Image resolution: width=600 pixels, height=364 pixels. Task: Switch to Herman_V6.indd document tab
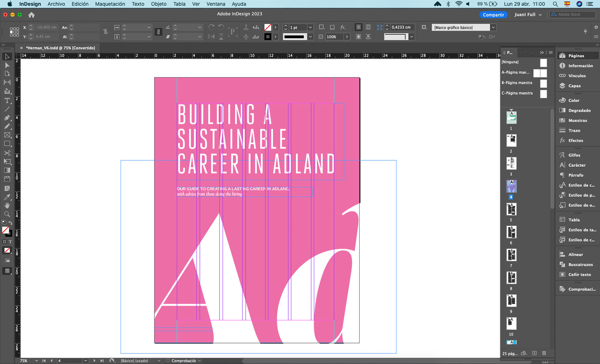[60, 48]
